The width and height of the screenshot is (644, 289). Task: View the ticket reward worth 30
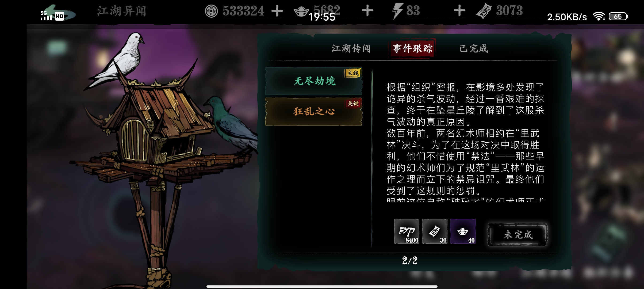(435, 231)
